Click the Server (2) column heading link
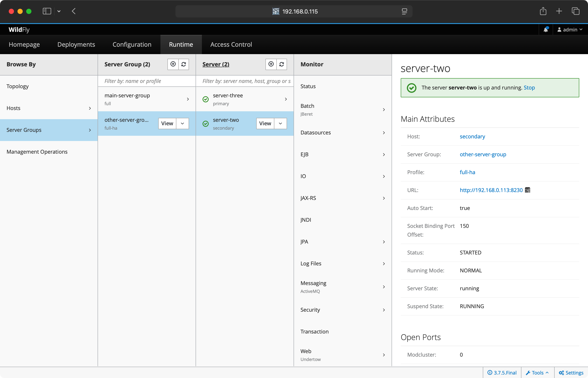588x378 pixels. click(216, 64)
